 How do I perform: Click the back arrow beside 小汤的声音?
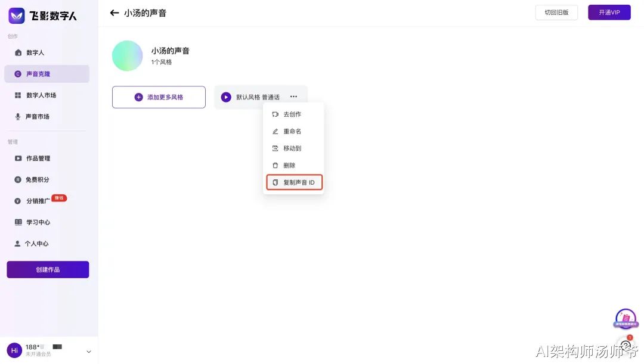tap(114, 13)
